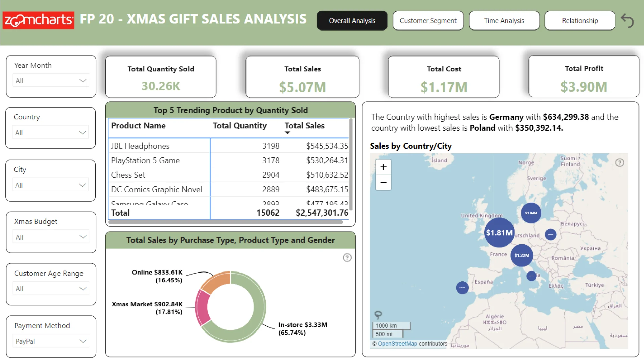
Task: Expand the Country filter dropdown
Action: coord(51,133)
